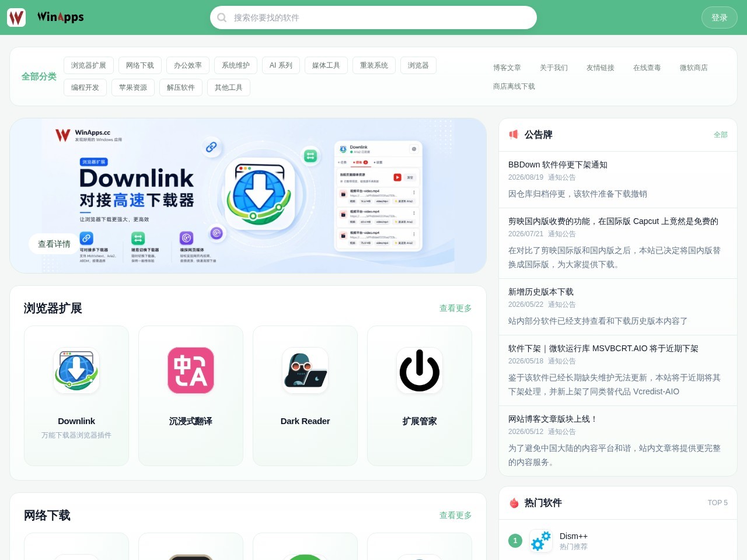Select the 编程开发 category tag

(x=85, y=87)
